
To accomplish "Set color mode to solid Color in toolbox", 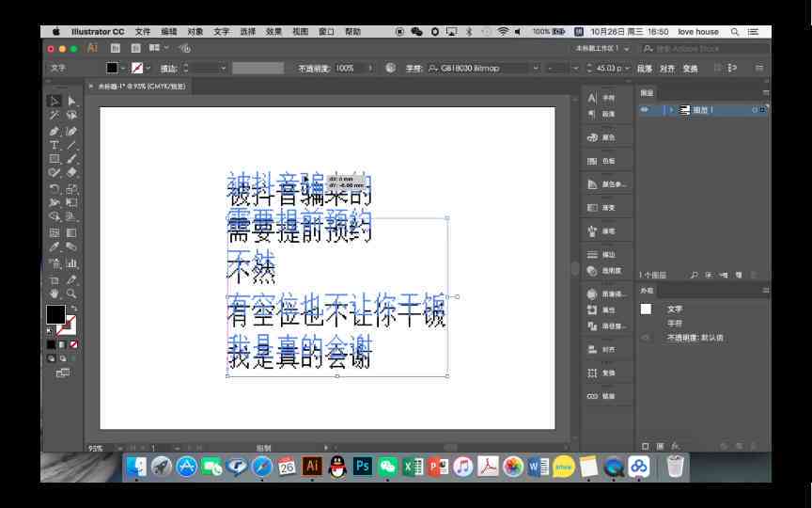I will click(51, 344).
